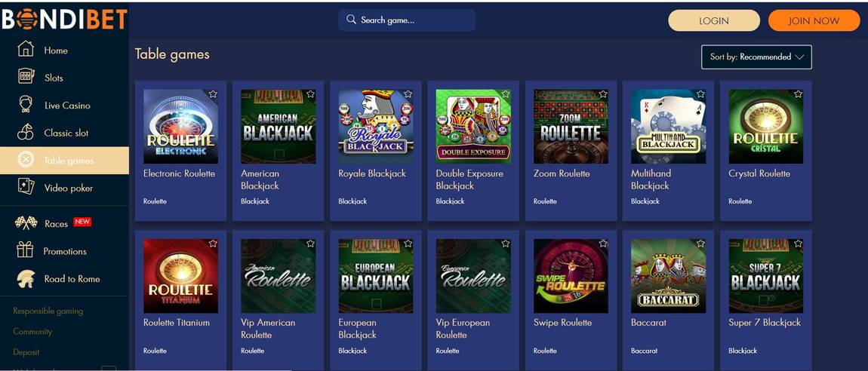Open the Crystal Roulette thumbnail
The image size is (868, 371).
[x=765, y=127]
